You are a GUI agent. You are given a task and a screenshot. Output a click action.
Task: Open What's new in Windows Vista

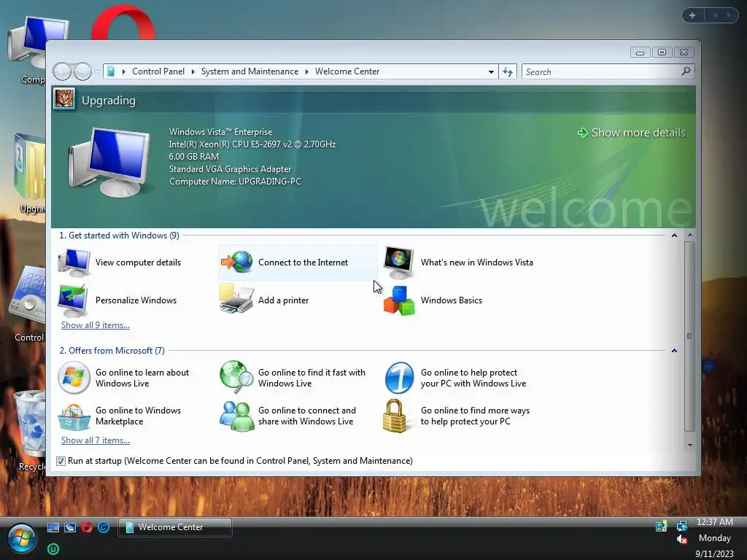coord(458,262)
